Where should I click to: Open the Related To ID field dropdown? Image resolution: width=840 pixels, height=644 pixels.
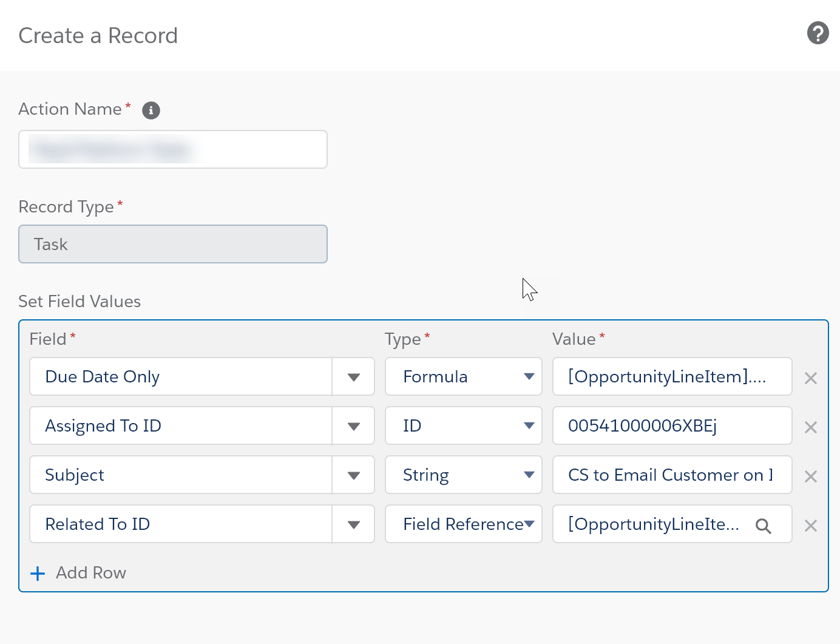(353, 524)
